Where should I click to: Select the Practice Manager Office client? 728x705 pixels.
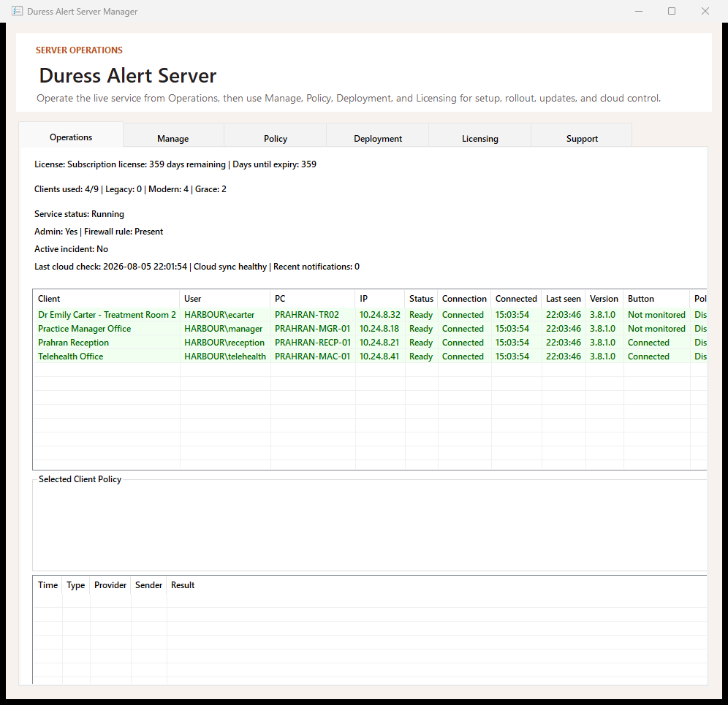(370, 329)
